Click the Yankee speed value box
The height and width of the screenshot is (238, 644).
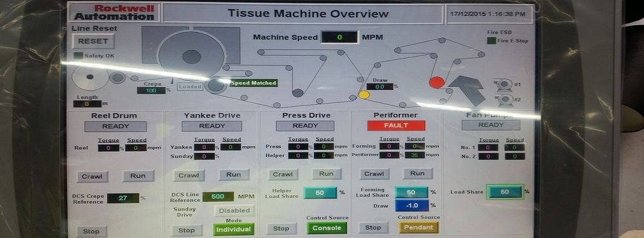(231, 147)
